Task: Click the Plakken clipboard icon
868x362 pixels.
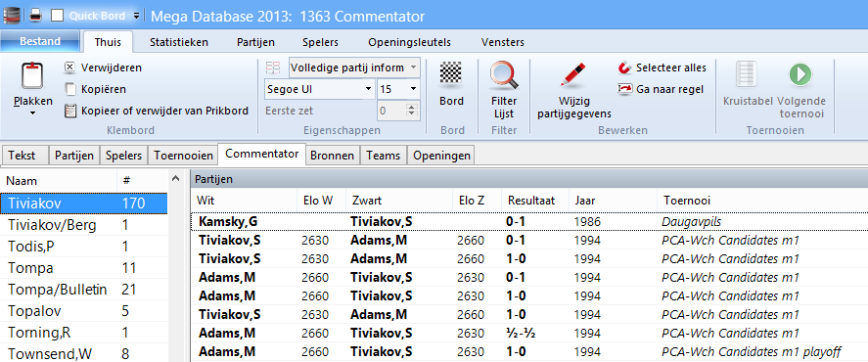Action: pyautogui.click(x=32, y=76)
